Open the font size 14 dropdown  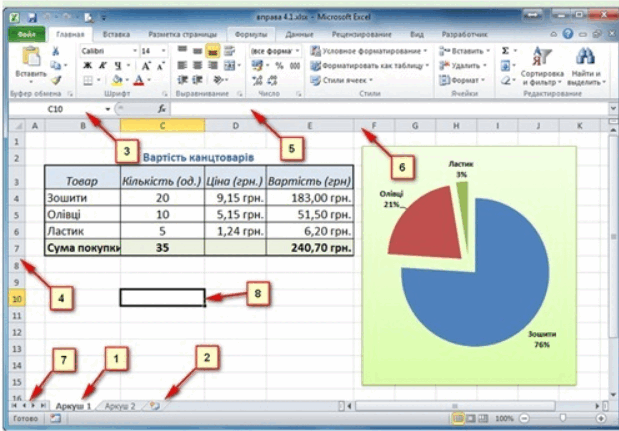163,51
